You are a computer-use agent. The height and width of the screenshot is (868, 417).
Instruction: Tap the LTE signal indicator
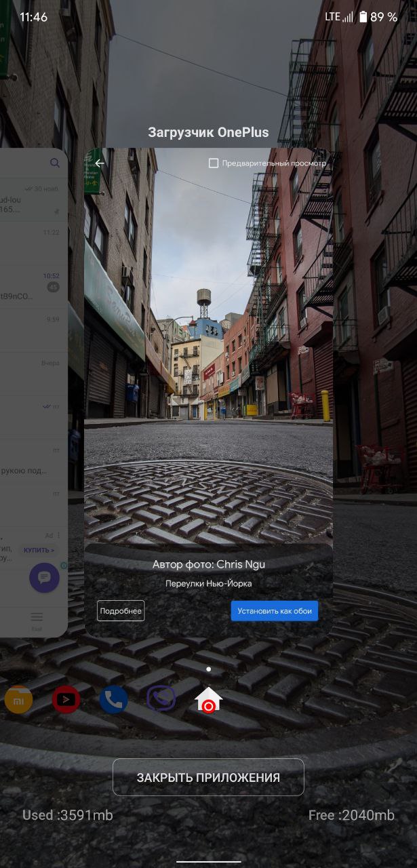pos(339,17)
